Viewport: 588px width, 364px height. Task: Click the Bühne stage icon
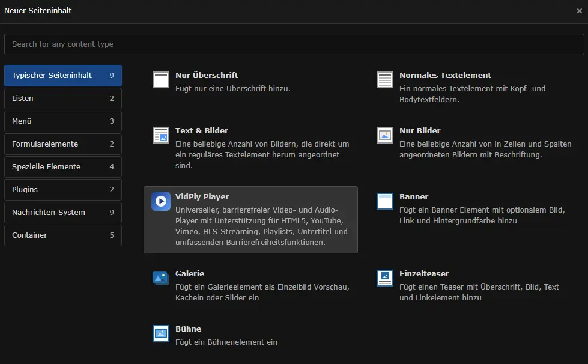161,333
